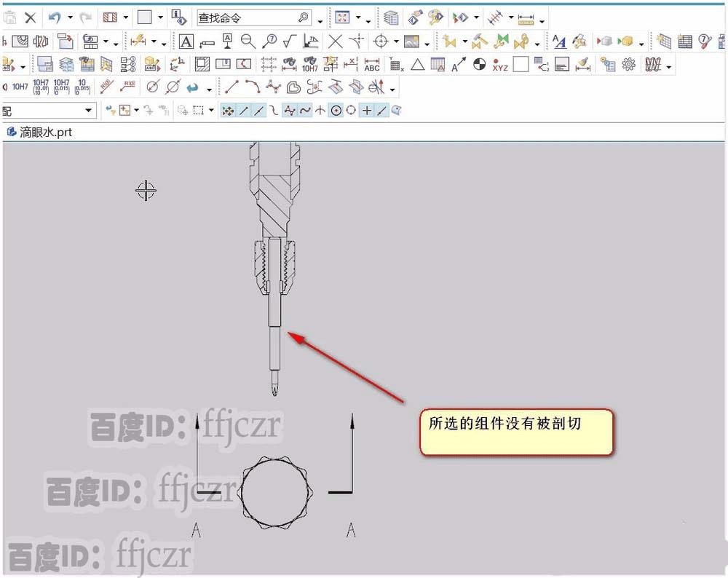The height and width of the screenshot is (578, 728).
Task: Activate the Zoom magnifier tool
Action: pos(248,41)
